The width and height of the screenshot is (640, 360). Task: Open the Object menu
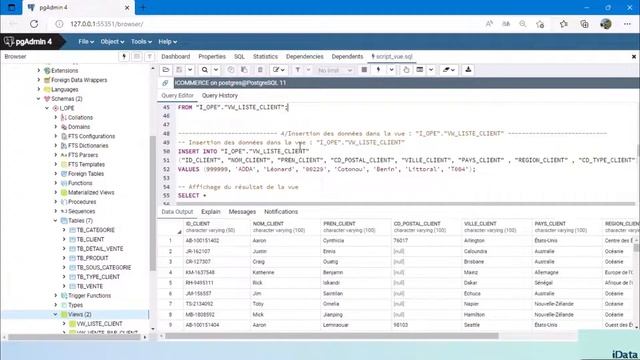click(112, 42)
